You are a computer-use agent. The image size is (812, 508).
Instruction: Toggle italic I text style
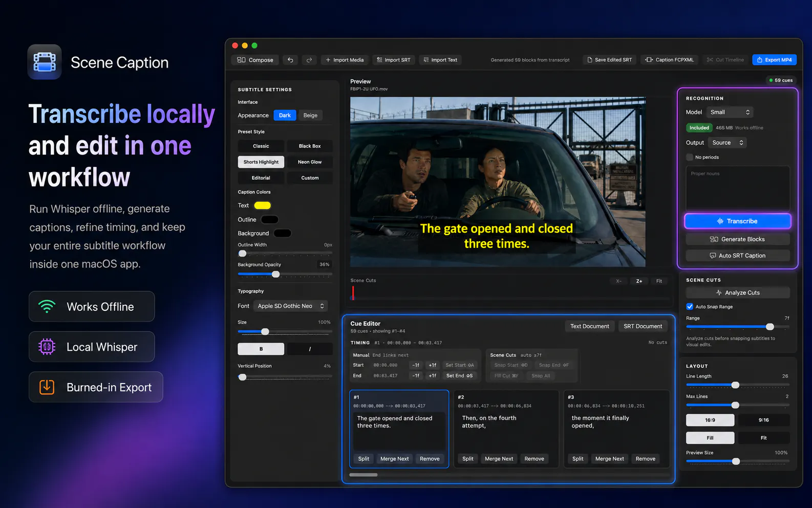click(310, 349)
